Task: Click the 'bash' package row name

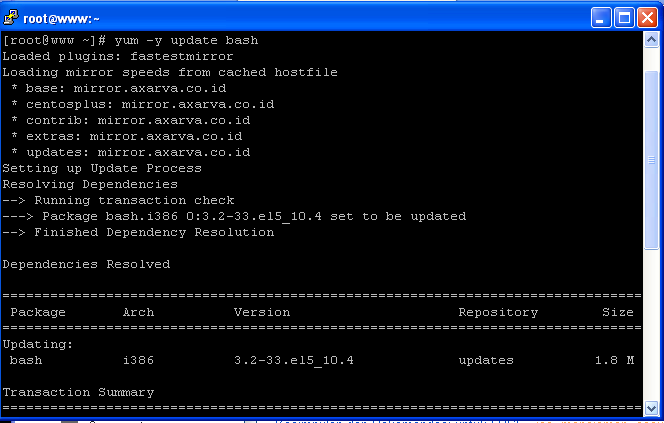Action: pyautogui.click(x=26, y=360)
